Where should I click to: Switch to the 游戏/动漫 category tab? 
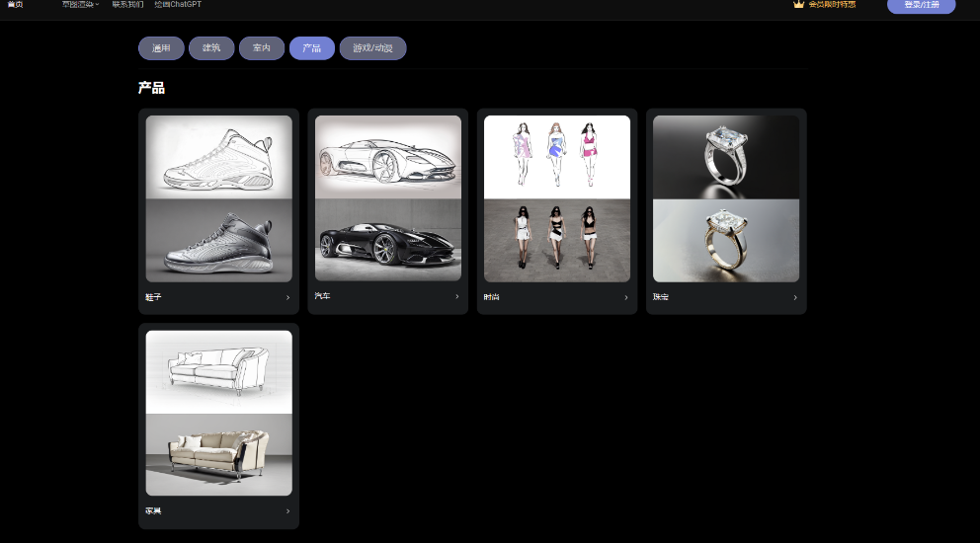pyautogui.click(x=372, y=48)
